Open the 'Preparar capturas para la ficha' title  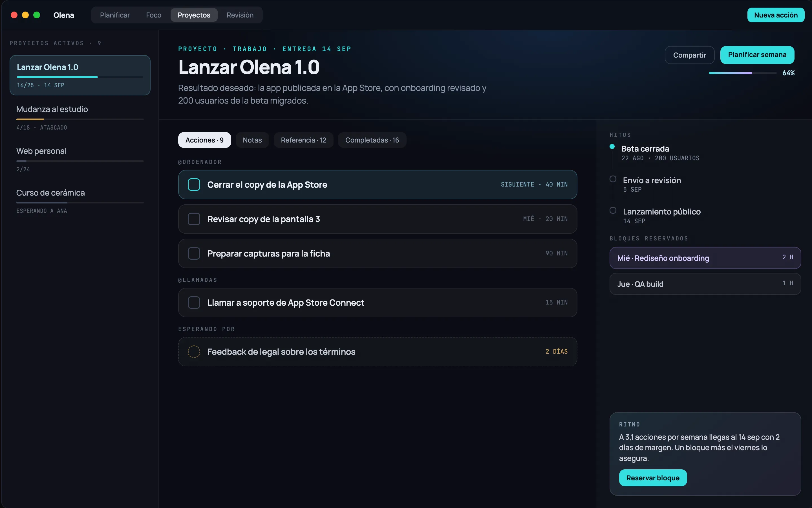coord(268,254)
